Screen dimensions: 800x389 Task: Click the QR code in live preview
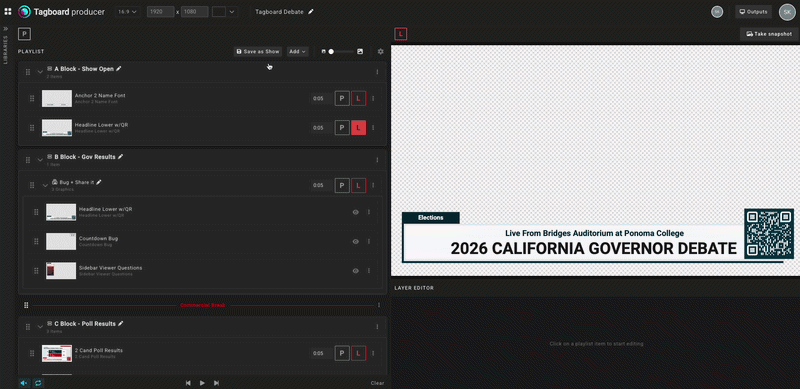tap(769, 233)
